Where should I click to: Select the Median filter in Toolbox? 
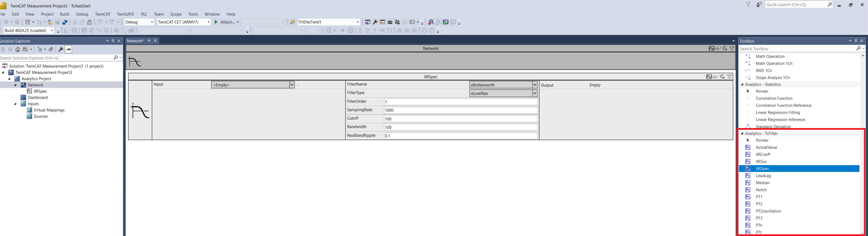762,183
